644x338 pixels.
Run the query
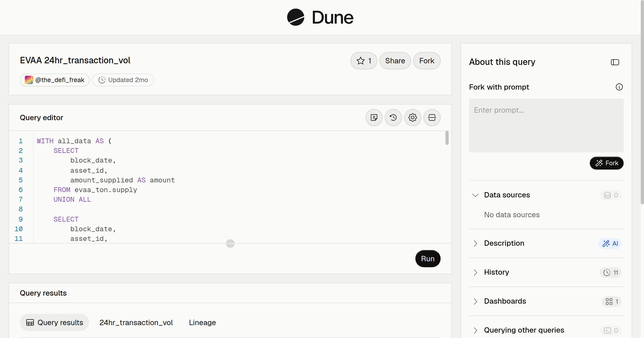tap(428, 259)
